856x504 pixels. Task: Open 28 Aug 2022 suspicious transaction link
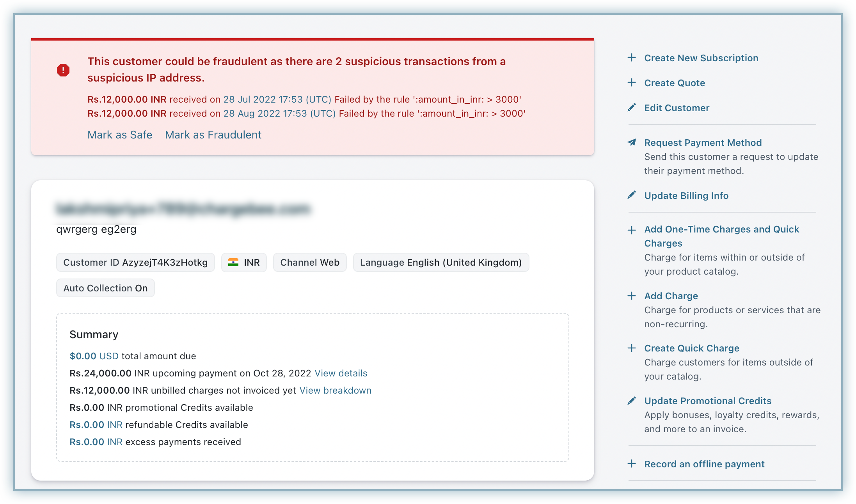(x=279, y=114)
